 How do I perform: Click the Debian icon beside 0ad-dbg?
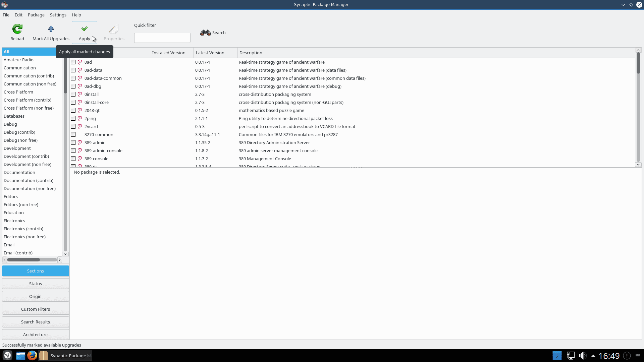(80, 86)
